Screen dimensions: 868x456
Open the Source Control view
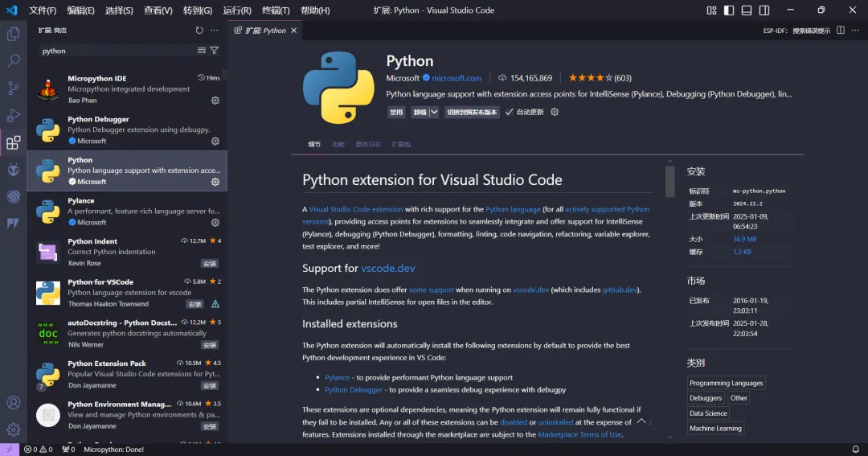coord(14,88)
